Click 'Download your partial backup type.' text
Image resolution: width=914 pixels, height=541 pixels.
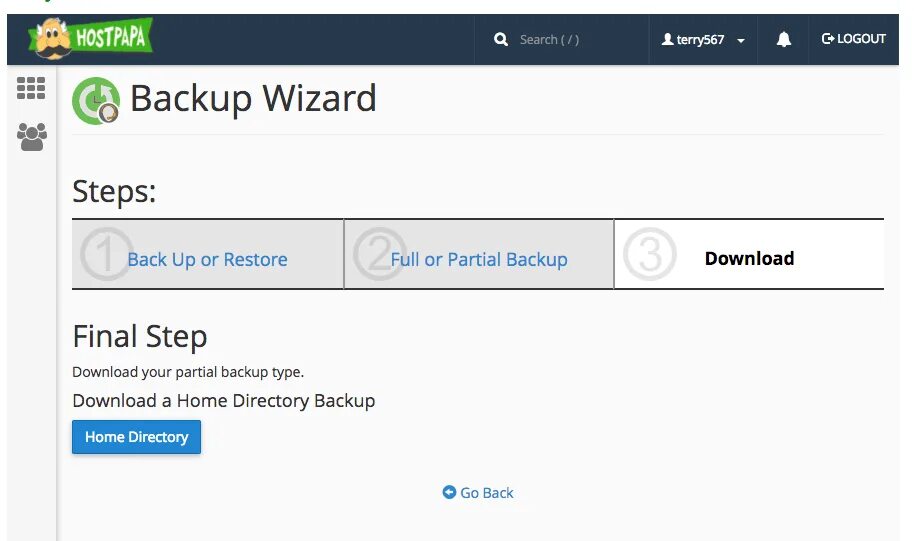coord(188,372)
